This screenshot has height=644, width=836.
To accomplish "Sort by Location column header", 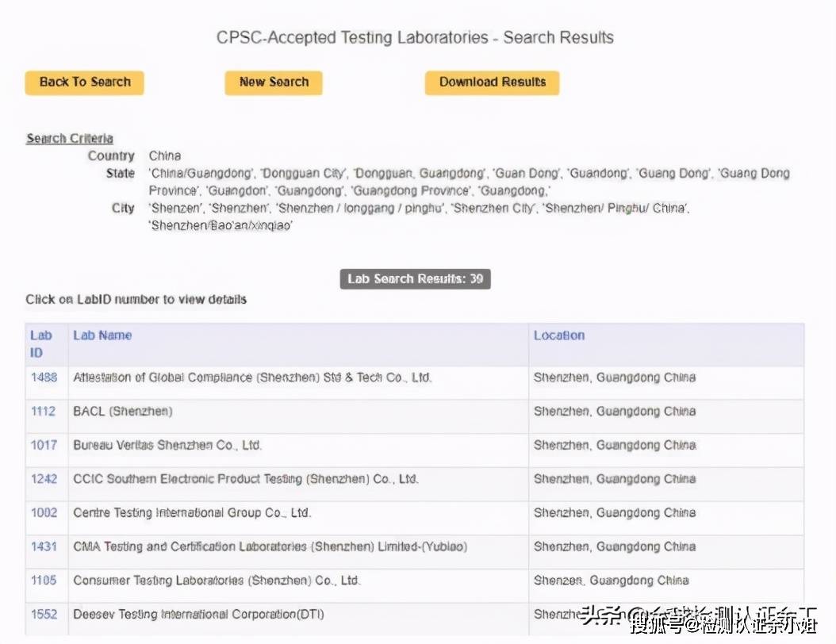I will pyautogui.click(x=558, y=335).
